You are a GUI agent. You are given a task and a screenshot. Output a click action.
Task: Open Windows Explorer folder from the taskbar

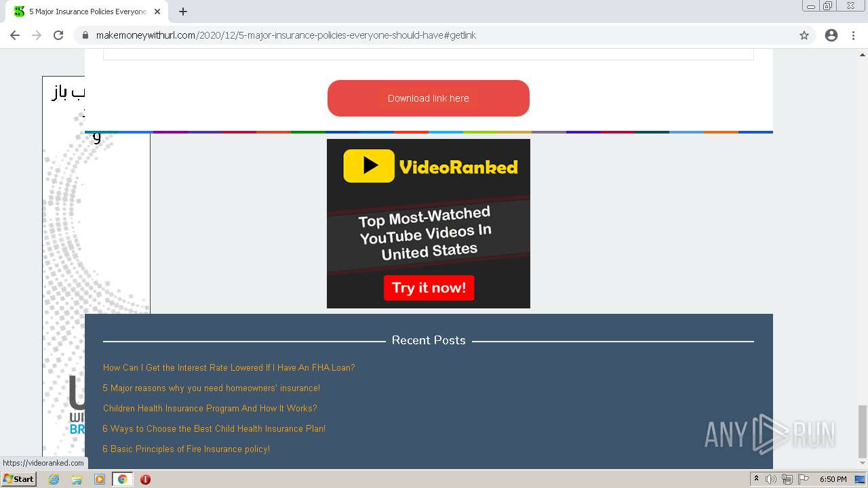coord(77,479)
